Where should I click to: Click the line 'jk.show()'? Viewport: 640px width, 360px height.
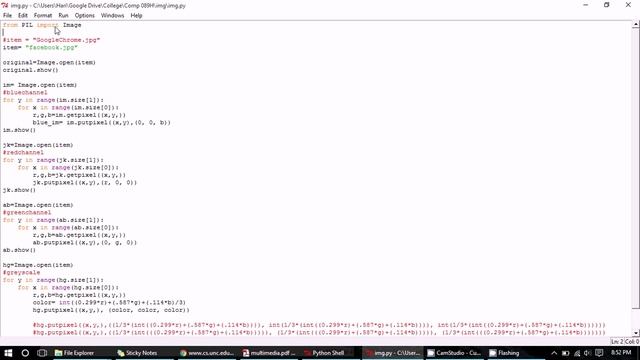(x=19, y=190)
